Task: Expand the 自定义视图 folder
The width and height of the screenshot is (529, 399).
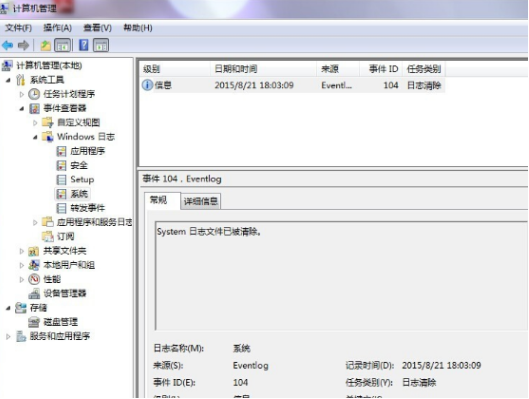Action: (35, 123)
